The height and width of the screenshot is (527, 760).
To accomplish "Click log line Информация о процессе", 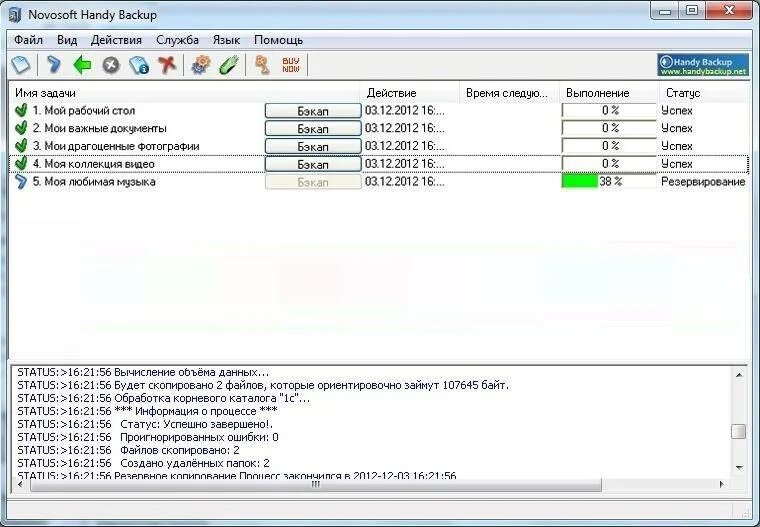I will (x=147, y=411).
